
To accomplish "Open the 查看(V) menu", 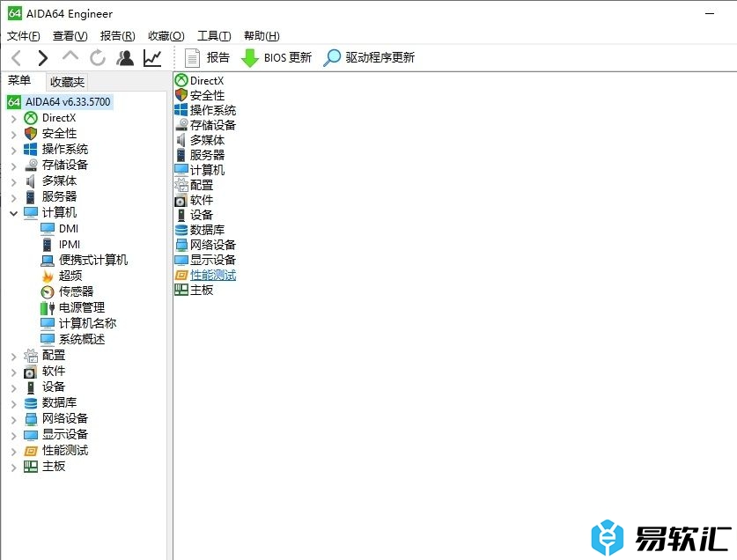I will pyautogui.click(x=70, y=36).
